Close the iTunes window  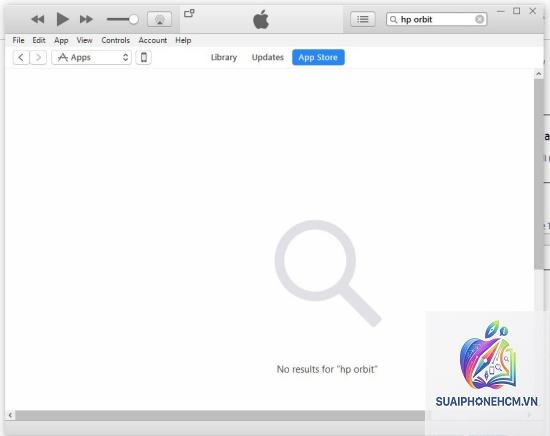pyautogui.click(x=533, y=11)
